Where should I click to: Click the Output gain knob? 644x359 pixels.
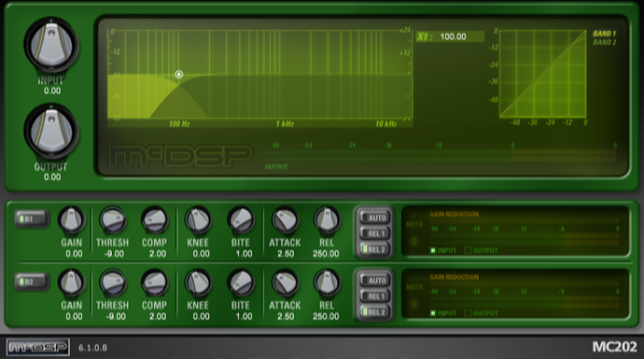[51, 131]
